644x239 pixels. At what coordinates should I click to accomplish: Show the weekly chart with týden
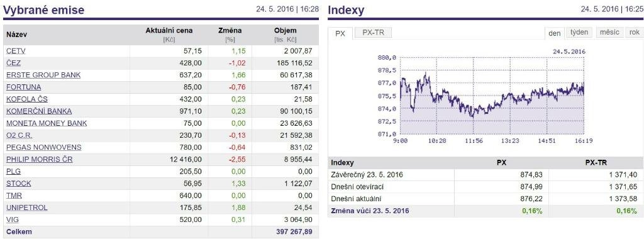coord(579,33)
